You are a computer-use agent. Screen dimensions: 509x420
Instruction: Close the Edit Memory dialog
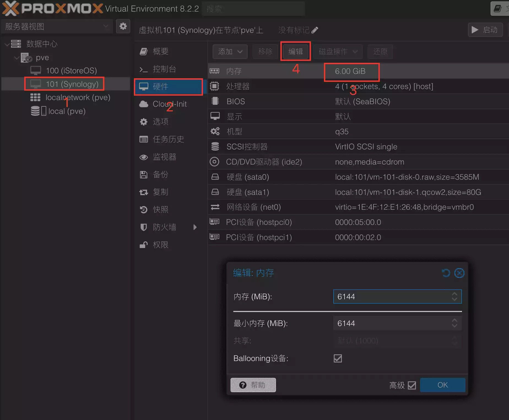coord(459,273)
